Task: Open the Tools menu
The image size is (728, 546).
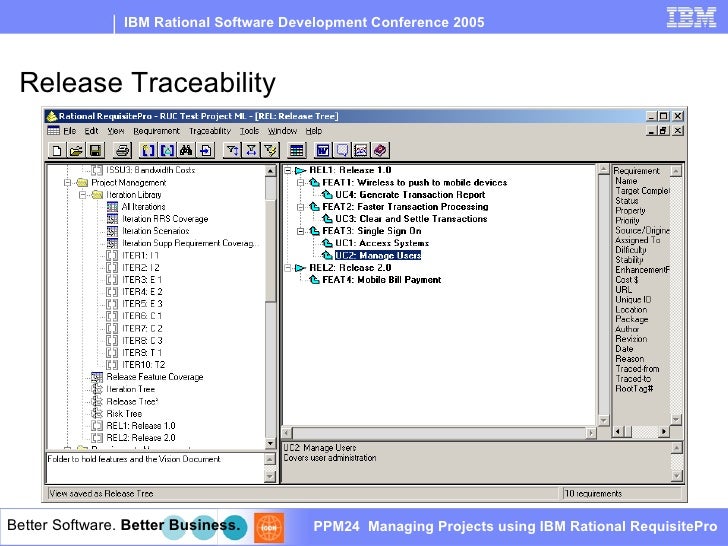Action: 249,131
